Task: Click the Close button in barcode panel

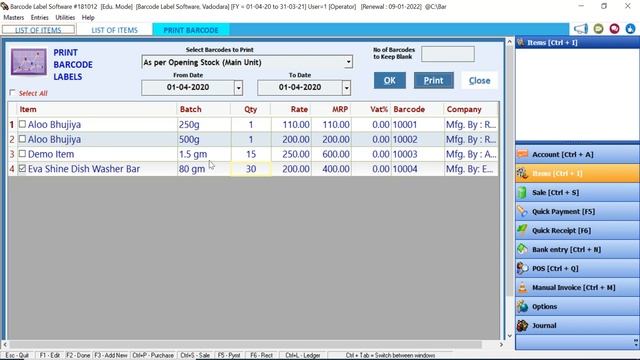Action: (x=479, y=80)
